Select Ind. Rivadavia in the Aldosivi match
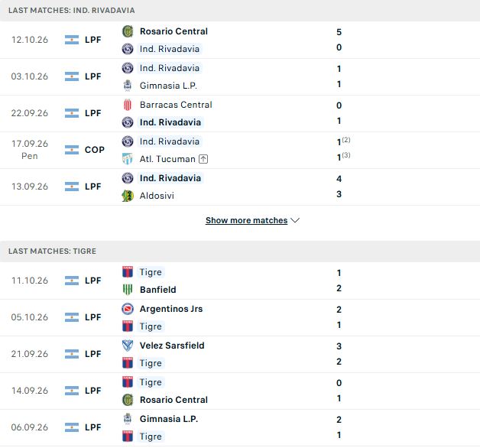The height and width of the screenshot is (448, 480). 170,178
